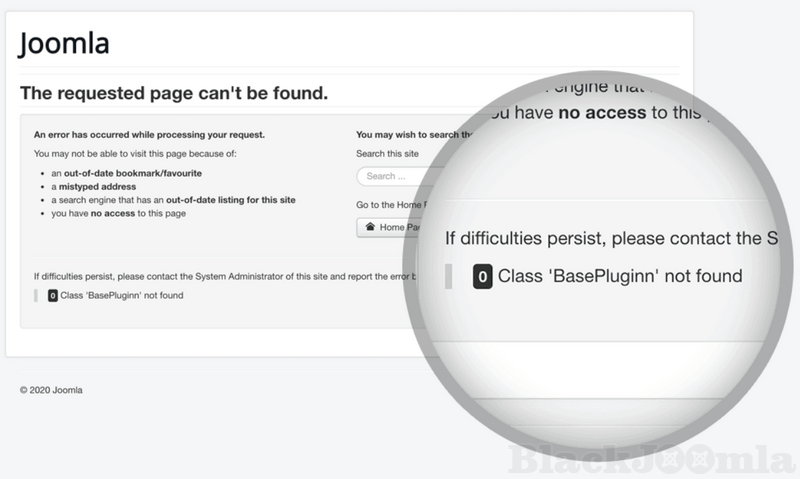Click the small black '0' error code badge
This screenshot has height=479, width=800.
tap(53, 295)
